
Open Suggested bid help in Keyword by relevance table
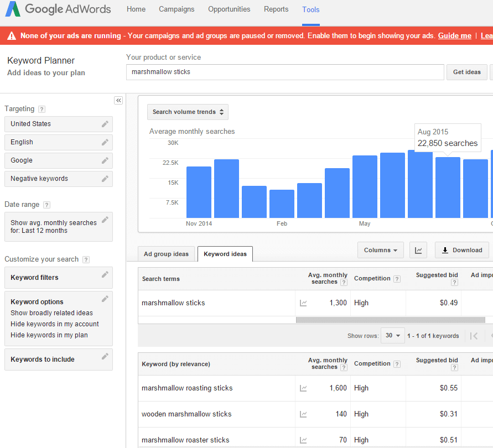[x=454, y=367]
